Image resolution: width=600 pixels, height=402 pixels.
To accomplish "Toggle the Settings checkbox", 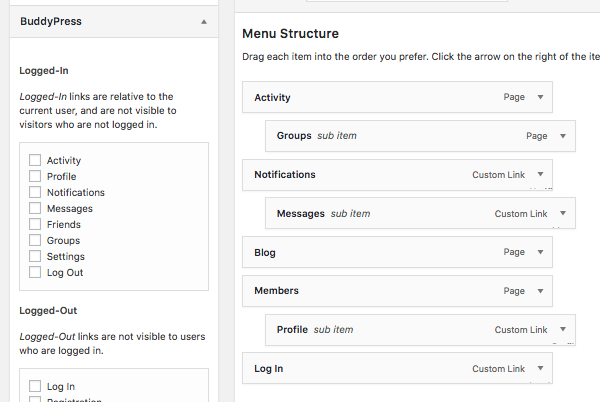I will 35,256.
